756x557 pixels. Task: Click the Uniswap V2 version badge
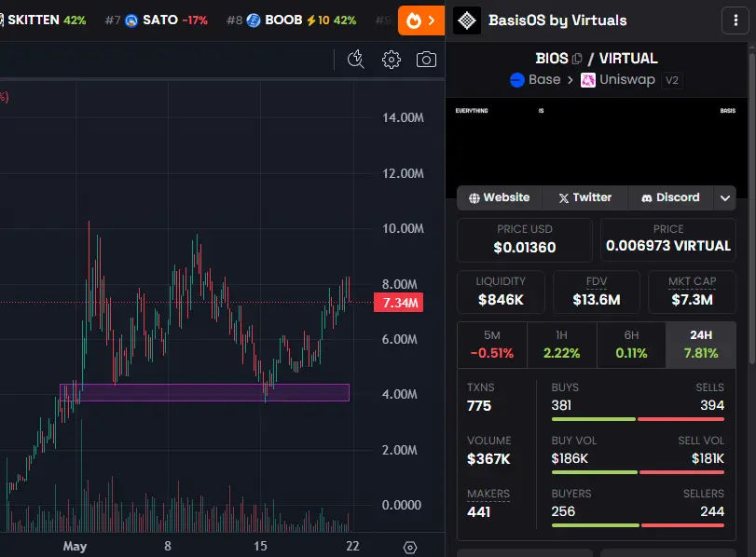(x=671, y=80)
